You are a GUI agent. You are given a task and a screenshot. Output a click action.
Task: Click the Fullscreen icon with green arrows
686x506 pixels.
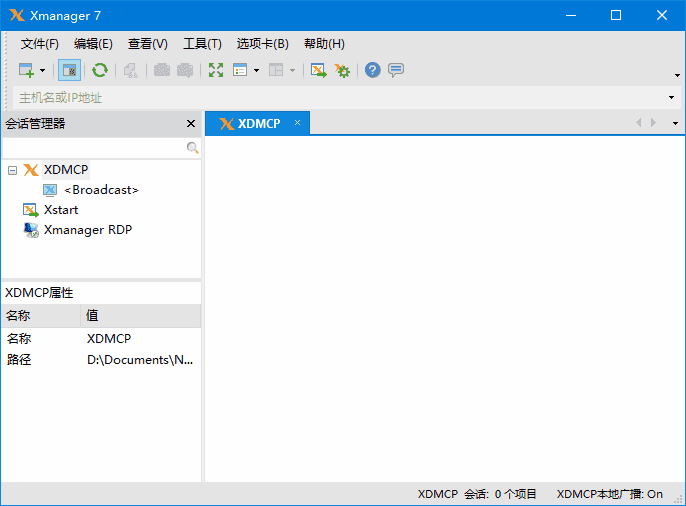216,70
